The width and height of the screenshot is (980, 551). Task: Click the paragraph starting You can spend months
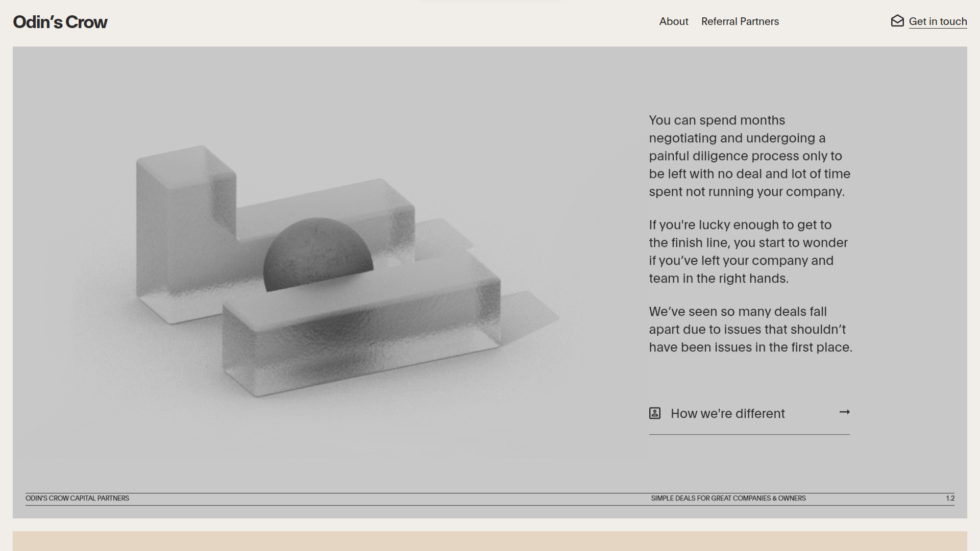(750, 156)
